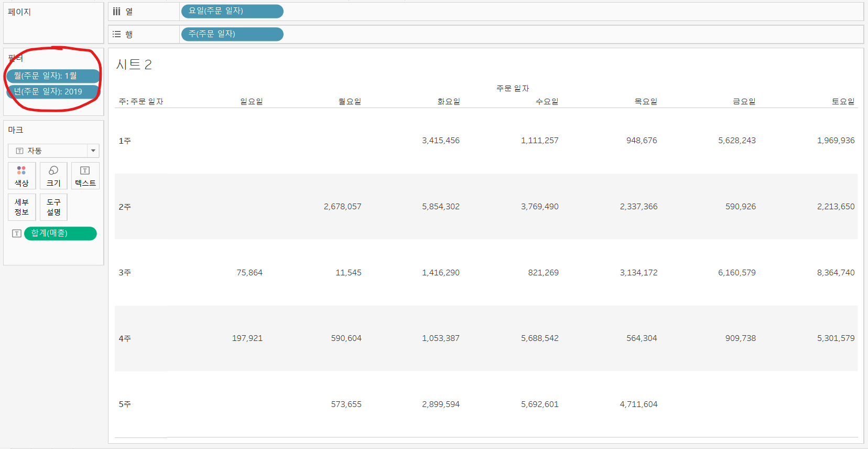This screenshot has width=868, height=449.
Task: Open the 세부 정보 (Detail) mark card
Action: coord(21,207)
